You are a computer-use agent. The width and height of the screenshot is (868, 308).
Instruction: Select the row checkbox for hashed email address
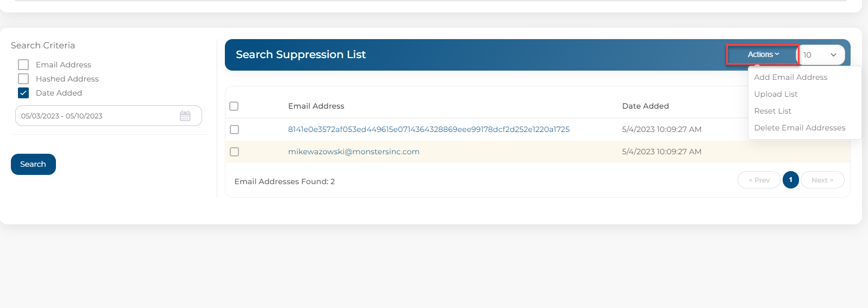(234, 129)
